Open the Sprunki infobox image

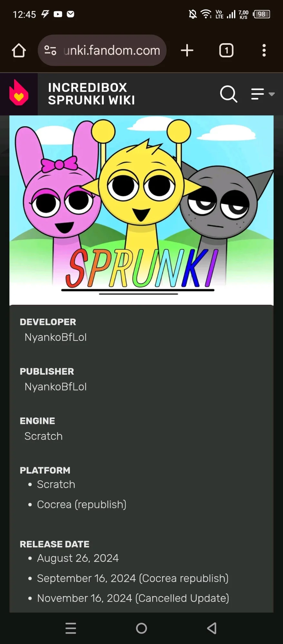coord(141,210)
